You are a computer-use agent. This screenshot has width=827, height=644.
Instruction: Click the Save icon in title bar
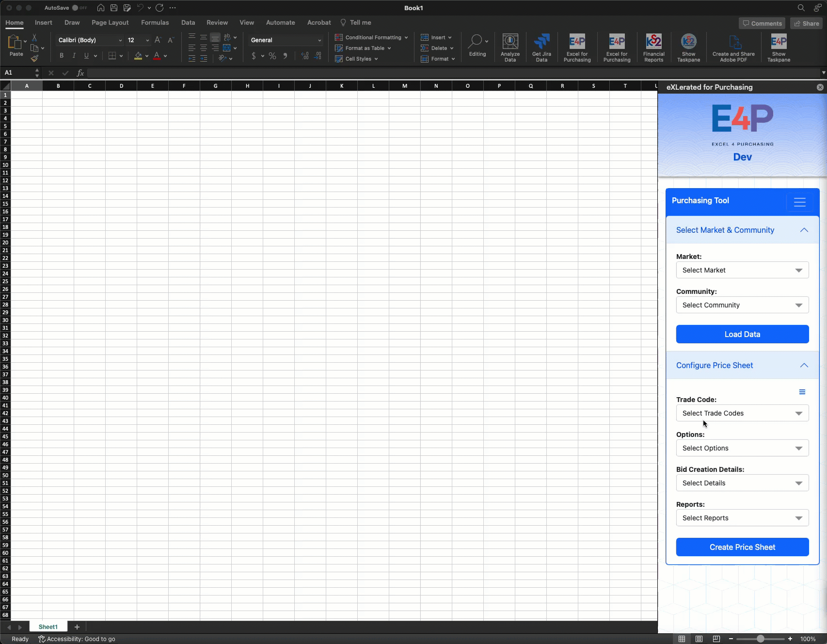[x=113, y=8]
